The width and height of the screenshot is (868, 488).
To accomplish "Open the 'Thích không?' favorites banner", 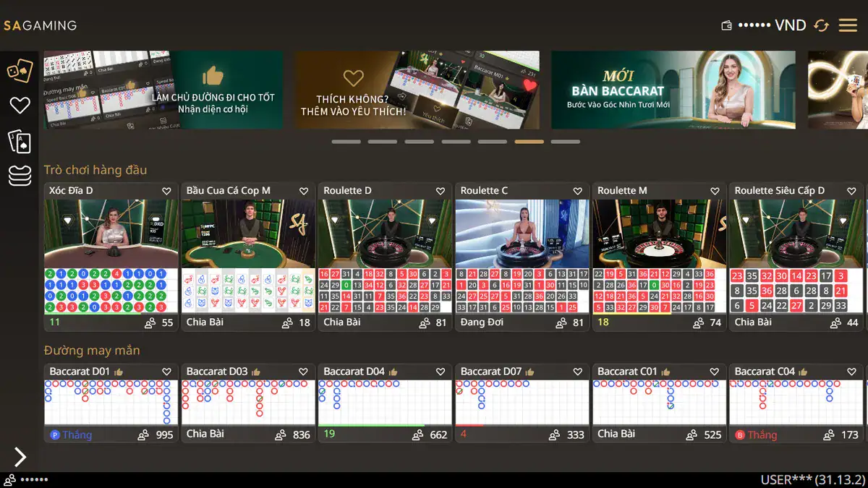I will coord(417,90).
